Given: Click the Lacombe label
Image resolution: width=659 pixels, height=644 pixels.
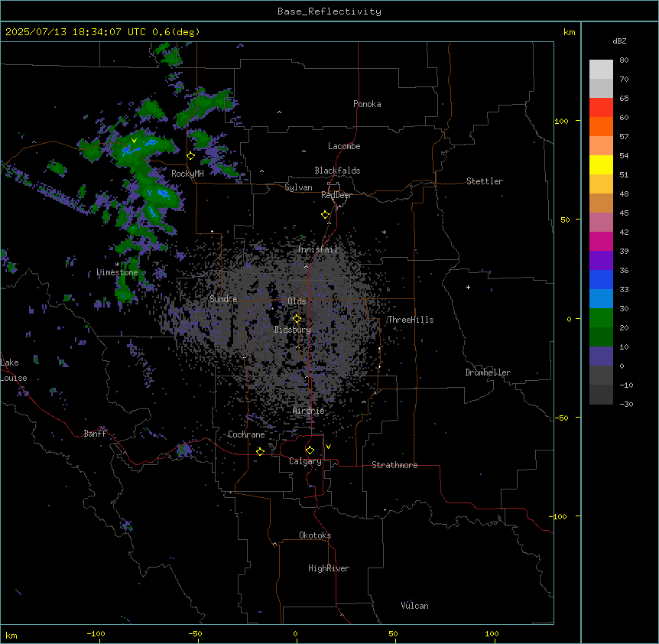Looking at the screenshot, I should pos(344,146).
